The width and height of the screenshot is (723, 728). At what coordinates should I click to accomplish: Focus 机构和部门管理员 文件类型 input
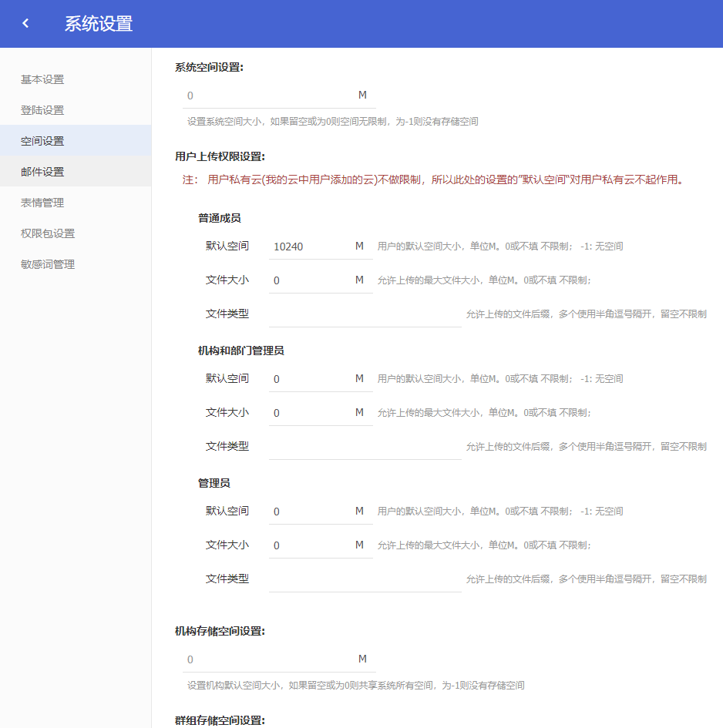pos(365,447)
